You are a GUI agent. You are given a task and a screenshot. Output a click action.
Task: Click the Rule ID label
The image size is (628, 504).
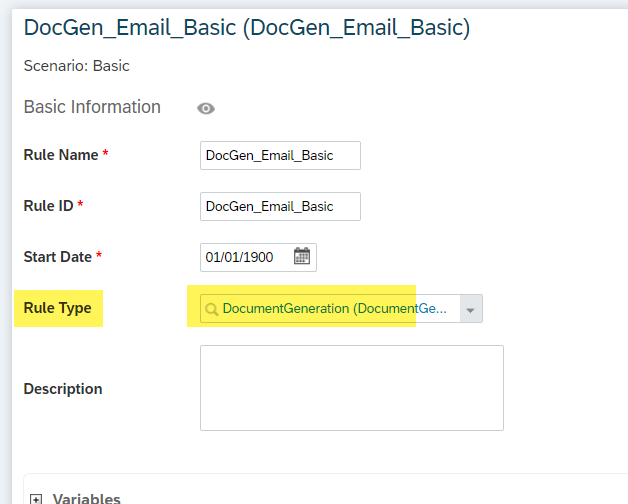(48, 206)
